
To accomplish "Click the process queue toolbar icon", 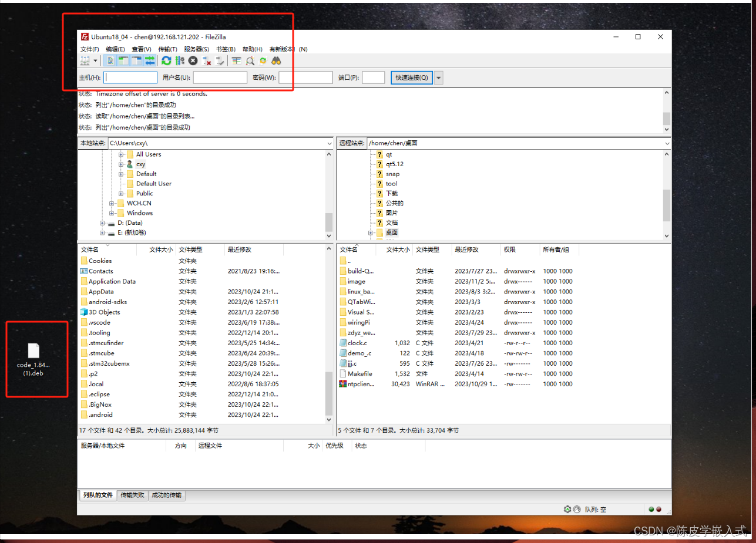I will [x=180, y=60].
